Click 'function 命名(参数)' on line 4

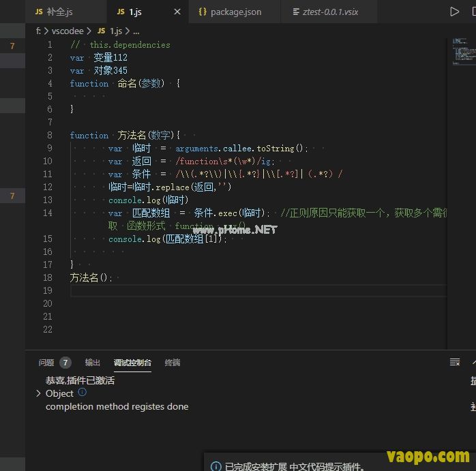coord(117,83)
